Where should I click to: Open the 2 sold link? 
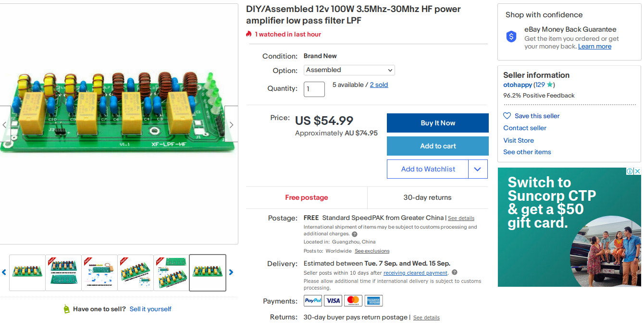click(379, 85)
